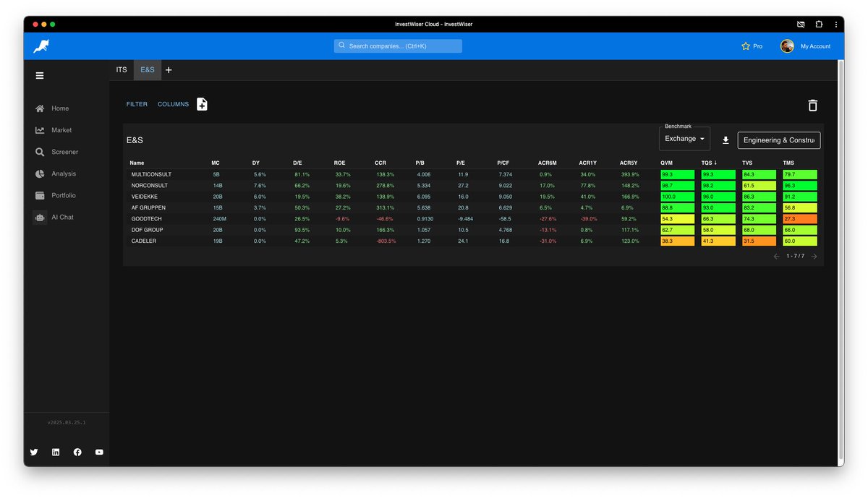The height and width of the screenshot is (498, 868).
Task: Click the add-document icon beside COLUMNS
Action: (203, 104)
